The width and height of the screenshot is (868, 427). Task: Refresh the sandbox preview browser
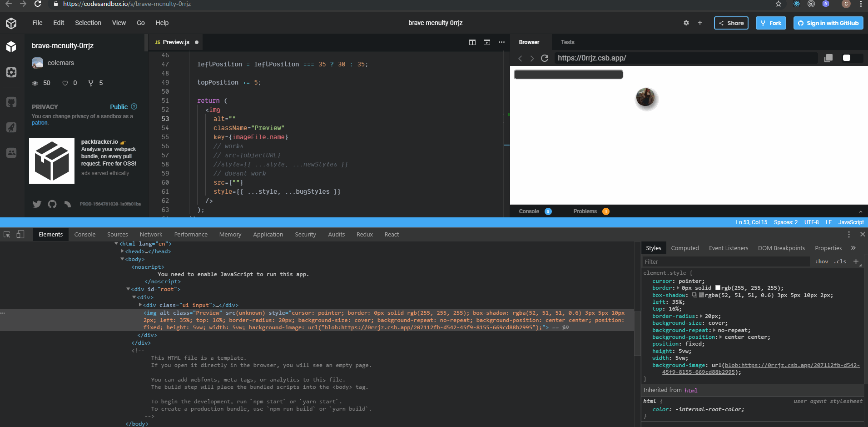(545, 58)
